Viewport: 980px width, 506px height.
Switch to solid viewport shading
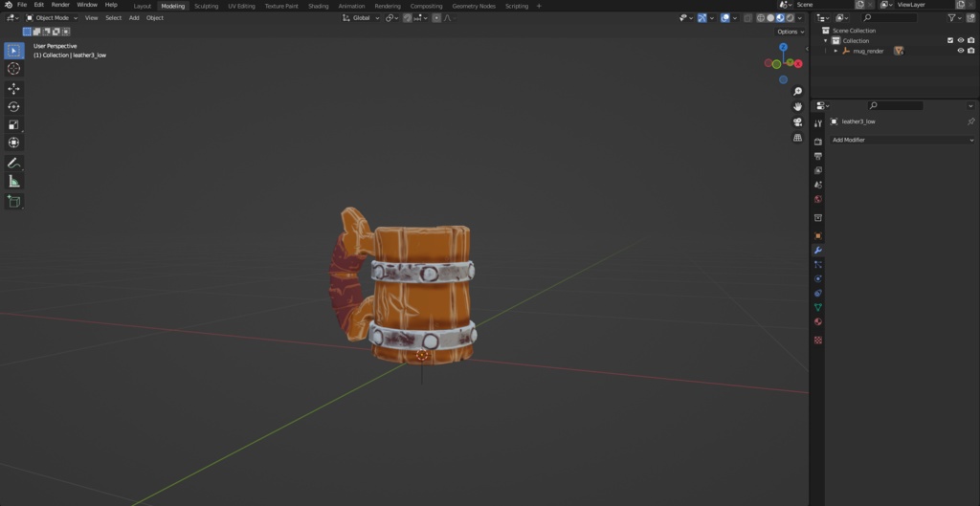(770, 18)
